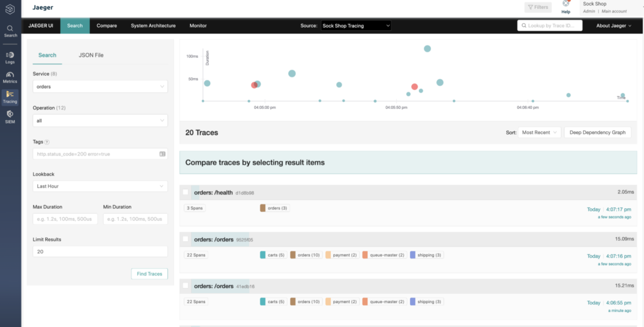Screen dimensions: 644x327
Task: Click the payment (2) tag in trace 9525f05
Action: coord(342,255)
